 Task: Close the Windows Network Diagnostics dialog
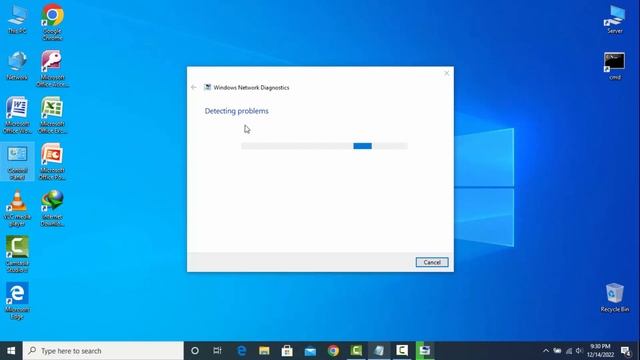[447, 73]
